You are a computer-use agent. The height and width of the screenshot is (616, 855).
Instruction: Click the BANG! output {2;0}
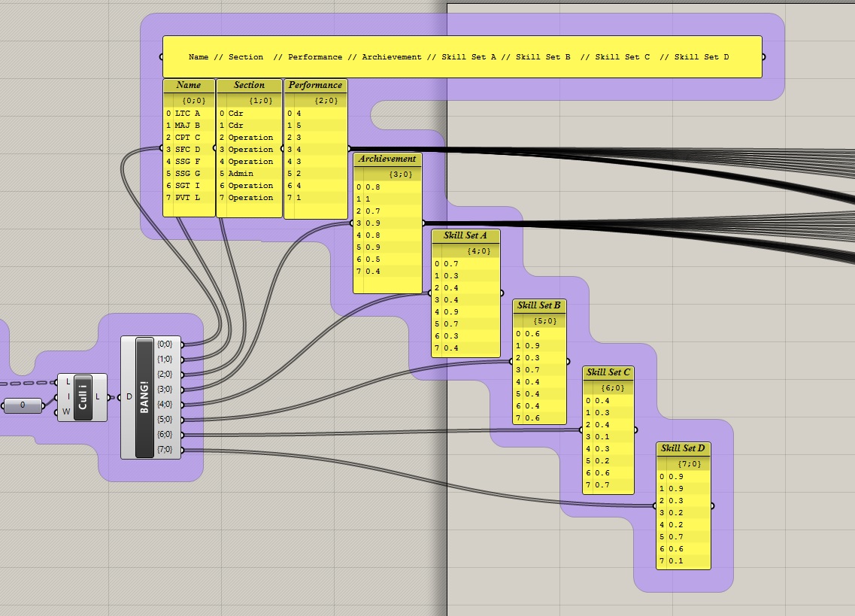coord(165,375)
